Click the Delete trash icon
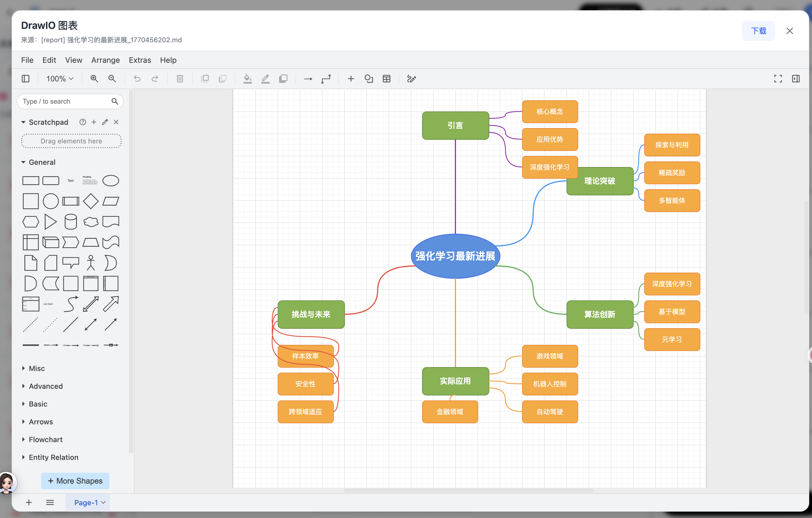This screenshot has width=812, height=518. (x=180, y=79)
